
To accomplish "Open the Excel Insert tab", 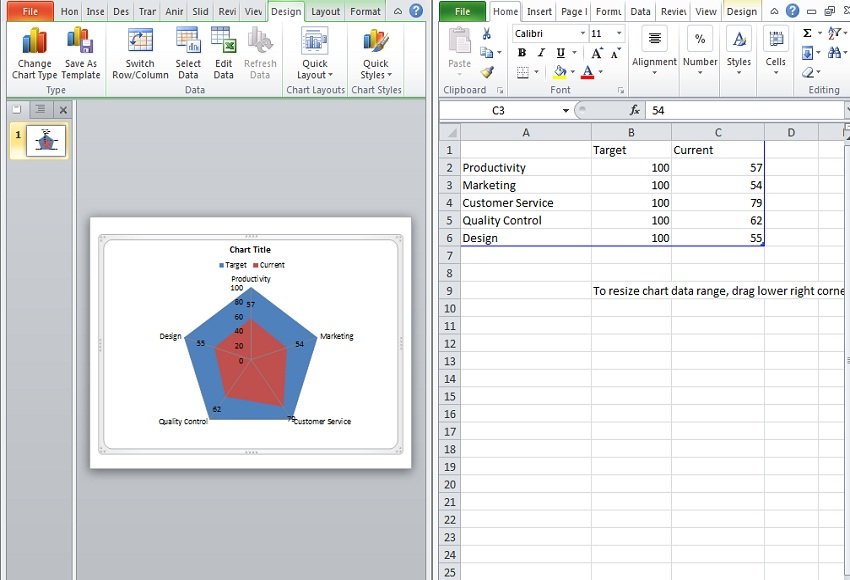I will coord(539,12).
